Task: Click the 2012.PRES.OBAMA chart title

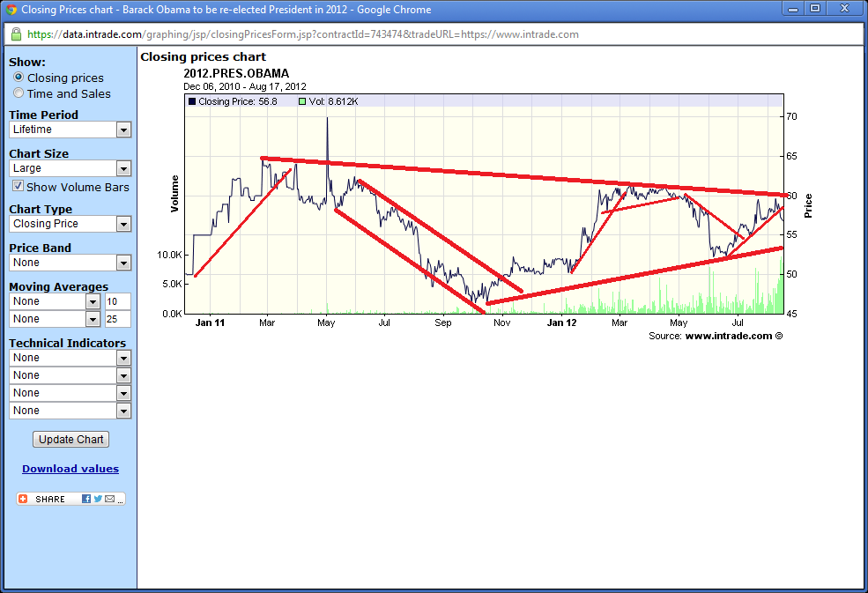Action: tap(236, 74)
